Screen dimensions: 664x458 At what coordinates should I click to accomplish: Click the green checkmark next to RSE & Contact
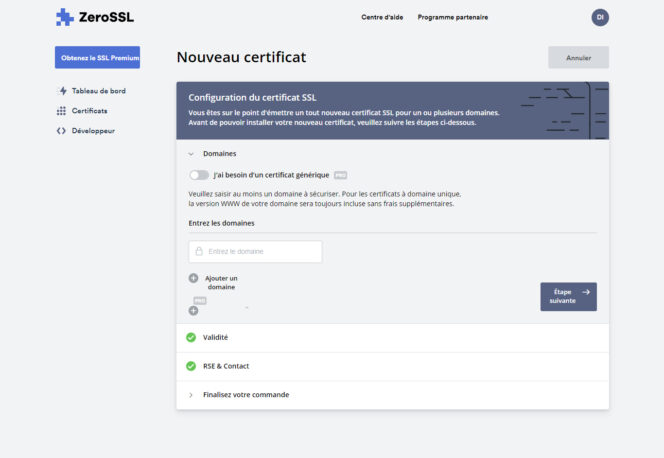pos(191,366)
